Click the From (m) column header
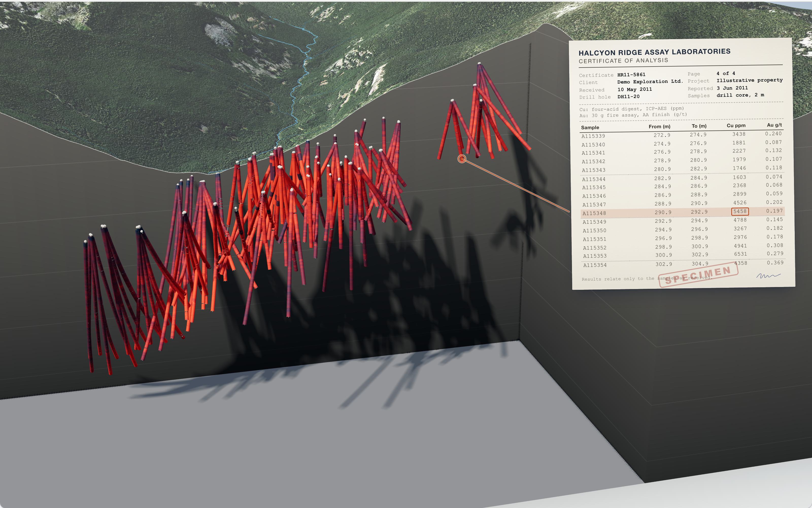 pyautogui.click(x=659, y=127)
